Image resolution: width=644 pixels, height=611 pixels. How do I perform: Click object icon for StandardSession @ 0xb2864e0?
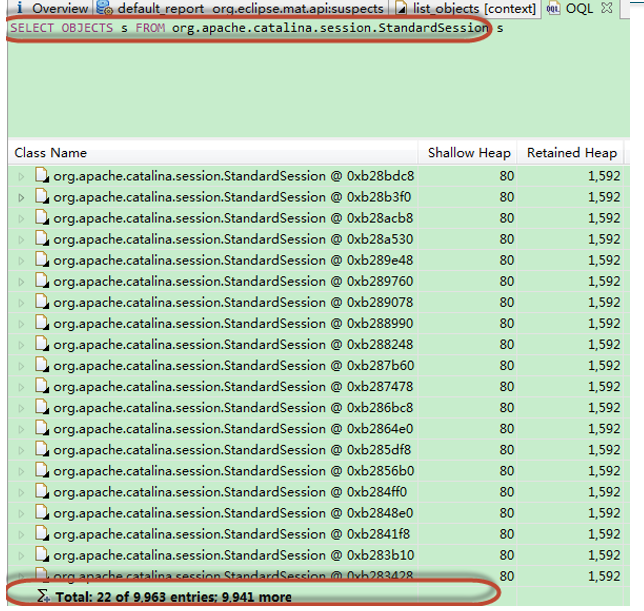click(x=42, y=429)
